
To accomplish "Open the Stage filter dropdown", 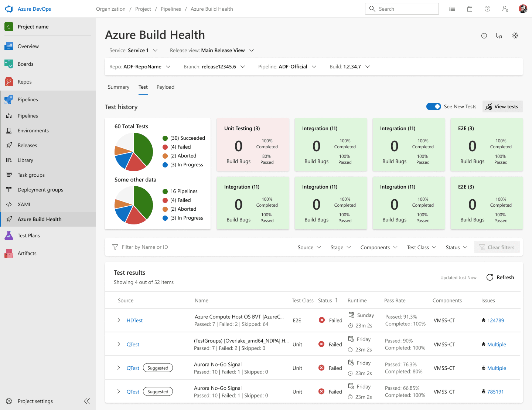I will [341, 247].
